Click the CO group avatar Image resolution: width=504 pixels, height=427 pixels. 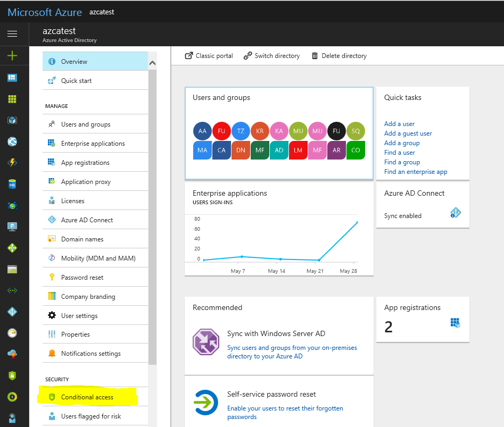(x=356, y=150)
